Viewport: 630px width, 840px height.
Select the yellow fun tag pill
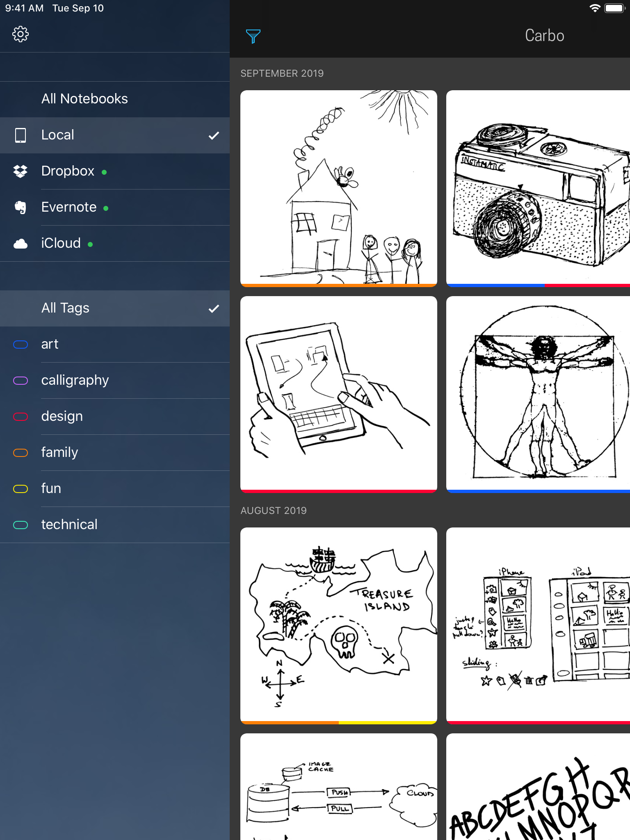[21, 489]
